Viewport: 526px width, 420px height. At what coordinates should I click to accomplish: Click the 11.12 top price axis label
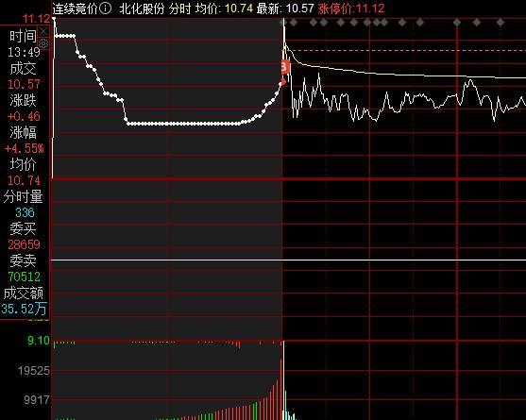click(36, 19)
